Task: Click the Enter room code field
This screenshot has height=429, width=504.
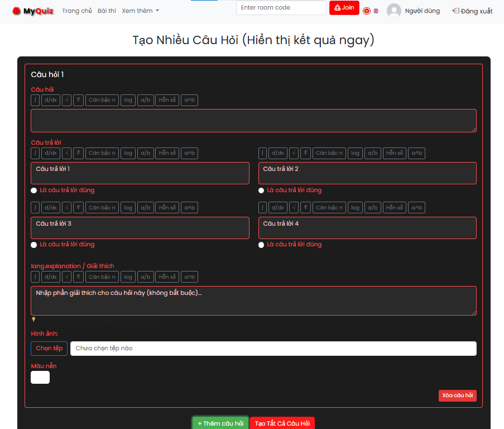Action: 281,8
